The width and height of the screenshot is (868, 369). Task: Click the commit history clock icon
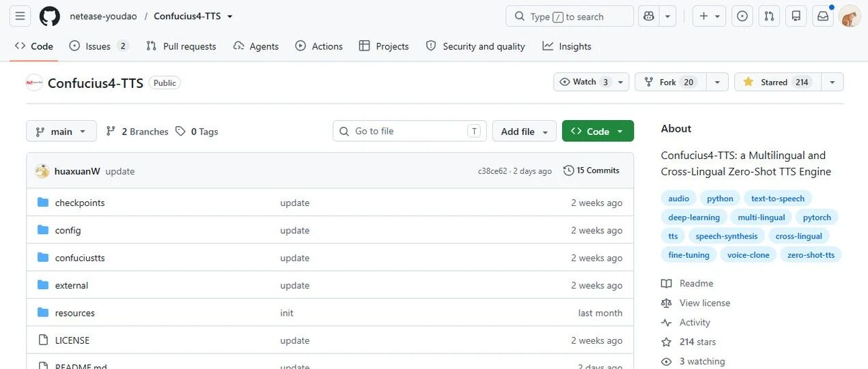pyautogui.click(x=568, y=171)
